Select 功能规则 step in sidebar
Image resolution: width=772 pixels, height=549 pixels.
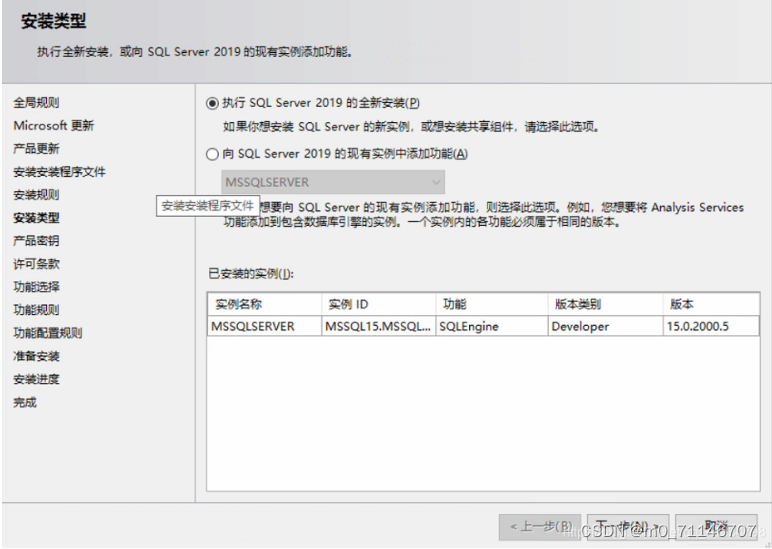(36, 310)
